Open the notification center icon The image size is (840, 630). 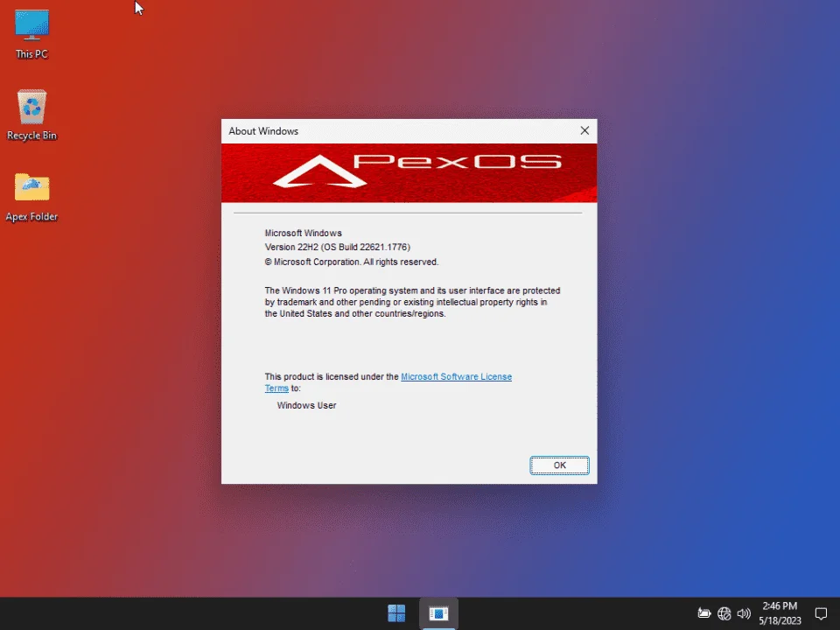(x=821, y=613)
